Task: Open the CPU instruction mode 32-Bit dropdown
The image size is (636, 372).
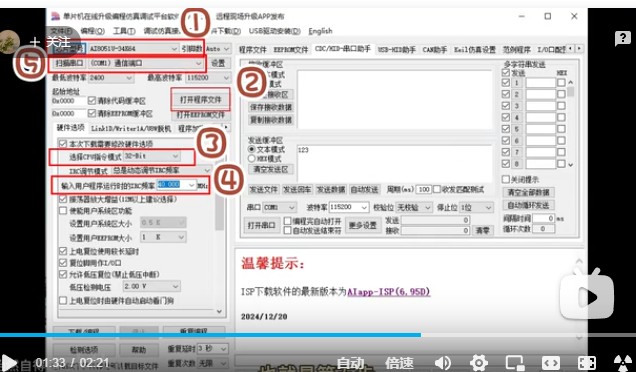Action: click(x=151, y=156)
